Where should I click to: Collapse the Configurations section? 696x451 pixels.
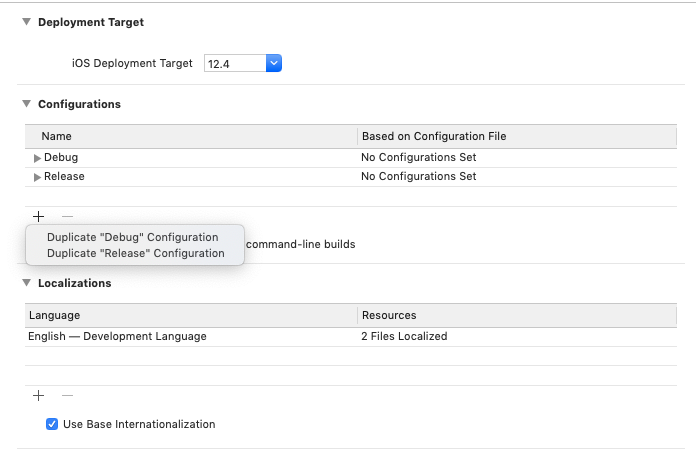[26, 104]
